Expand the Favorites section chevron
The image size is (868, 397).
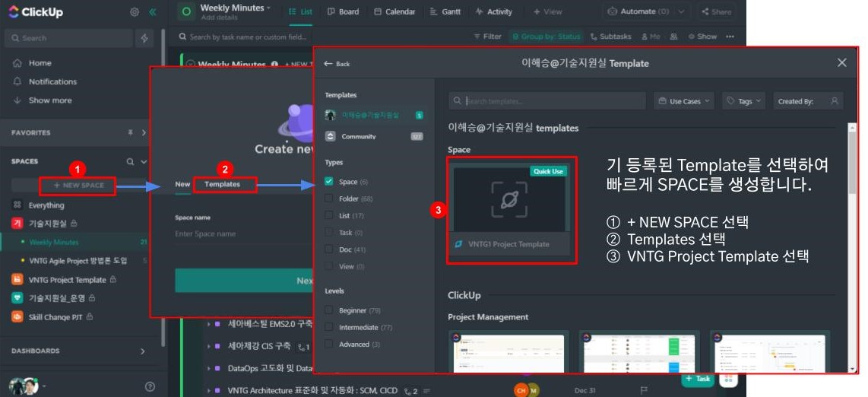point(144,133)
